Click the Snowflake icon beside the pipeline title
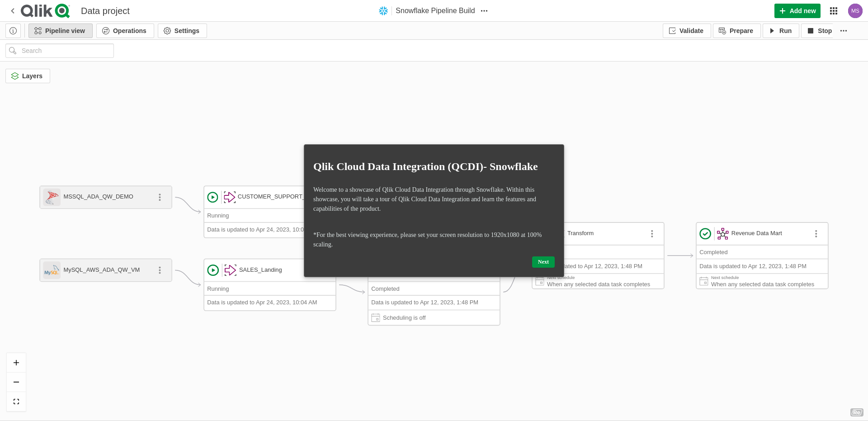 click(x=383, y=10)
